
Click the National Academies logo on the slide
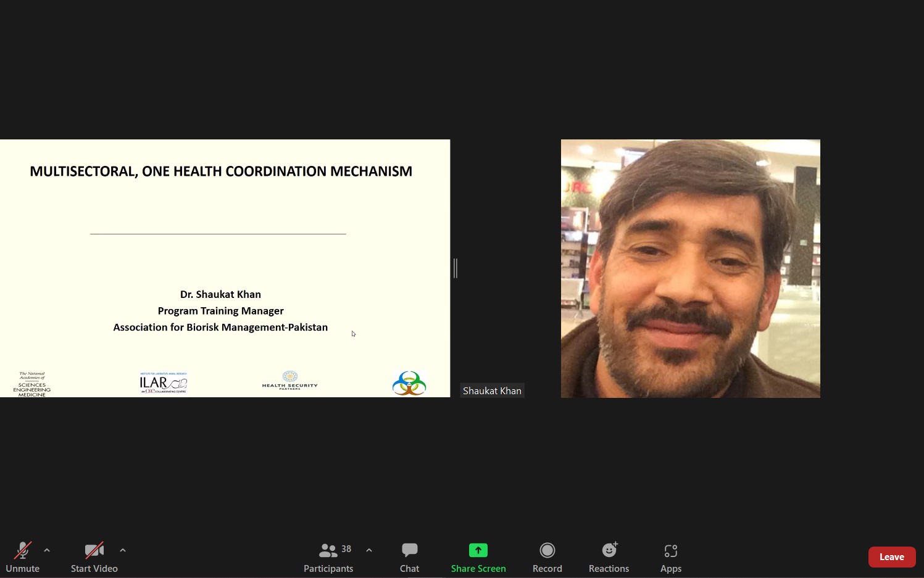pyautogui.click(x=32, y=384)
